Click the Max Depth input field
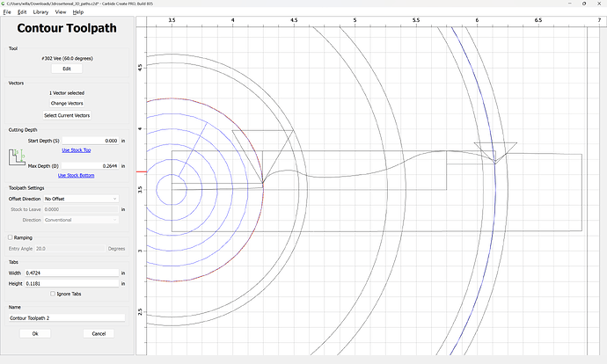 91,165
